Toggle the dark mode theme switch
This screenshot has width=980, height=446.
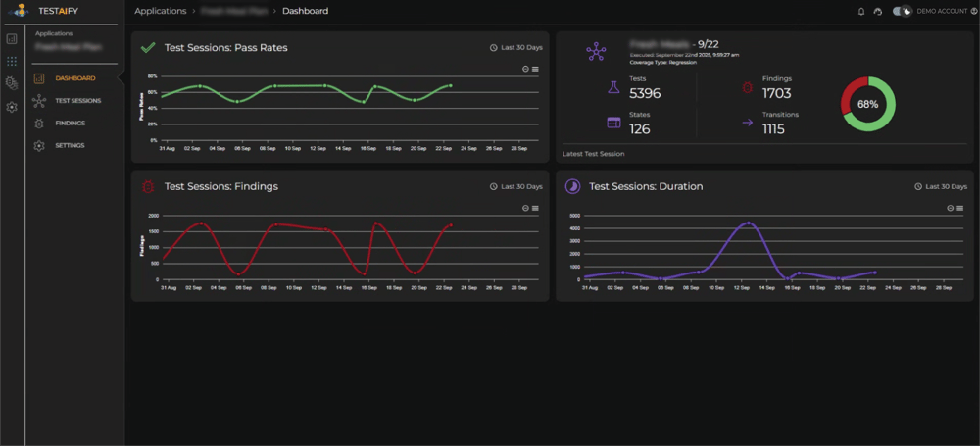pyautogui.click(x=903, y=12)
